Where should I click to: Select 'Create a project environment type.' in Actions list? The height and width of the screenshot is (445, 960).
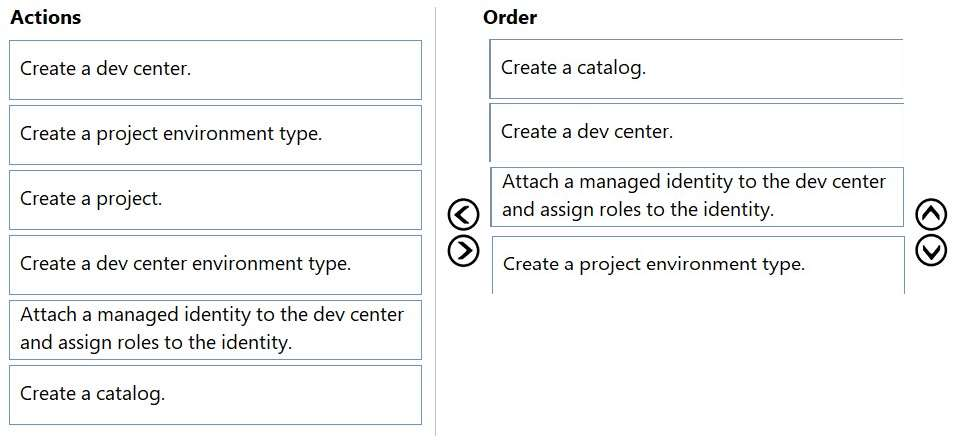(215, 134)
